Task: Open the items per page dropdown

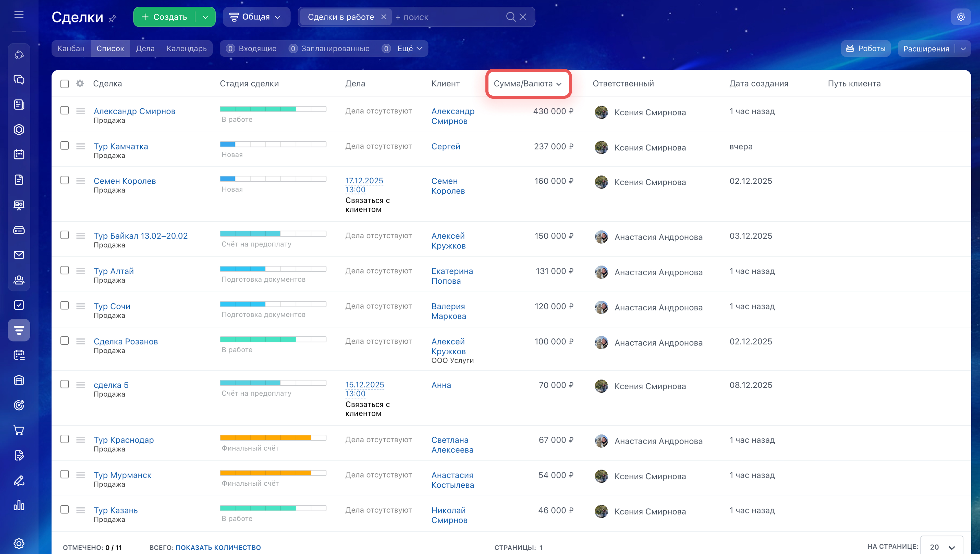Action: tap(941, 547)
